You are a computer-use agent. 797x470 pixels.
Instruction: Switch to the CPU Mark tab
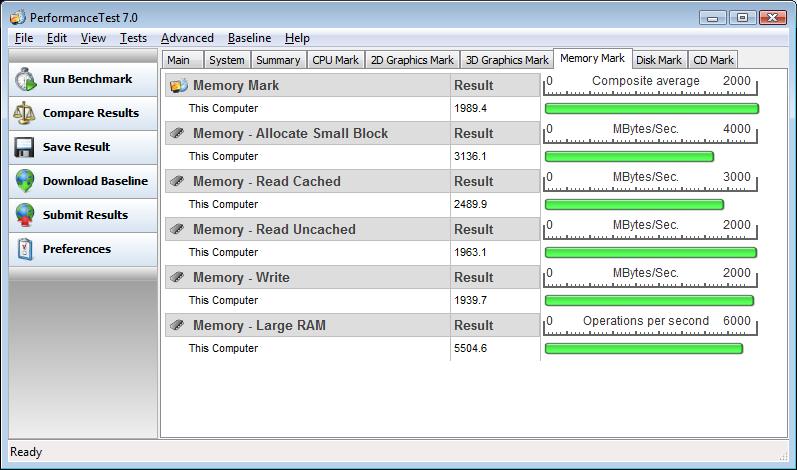tap(335, 60)
